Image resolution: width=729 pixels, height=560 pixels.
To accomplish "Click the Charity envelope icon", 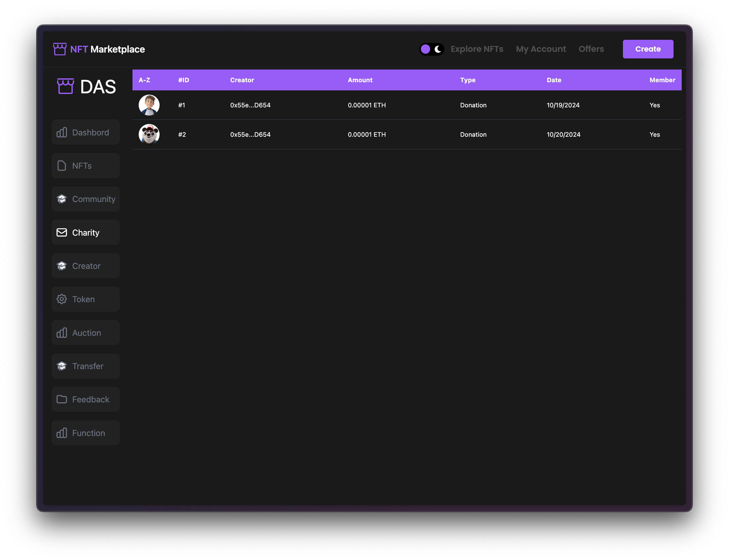I will pos(62,232).
